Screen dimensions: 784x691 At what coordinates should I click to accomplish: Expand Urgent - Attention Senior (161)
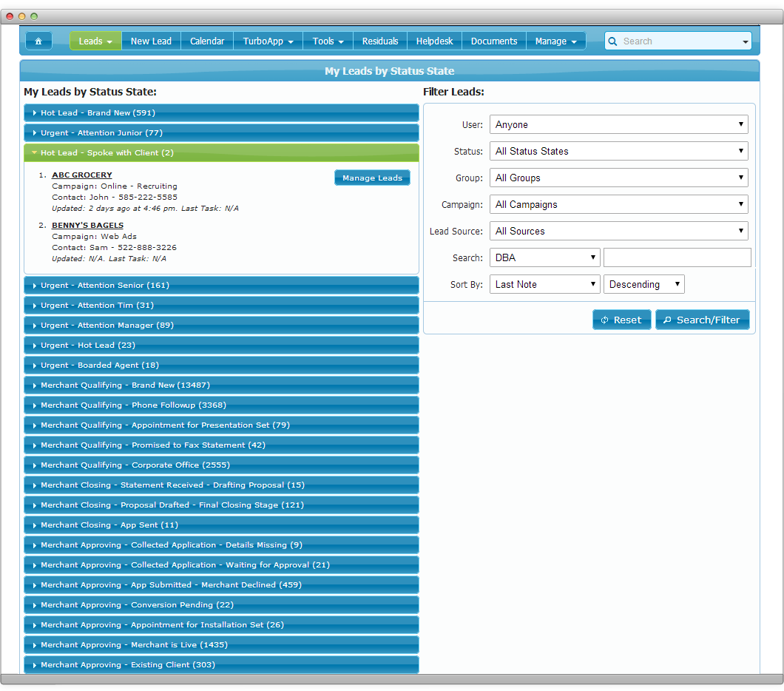(221, 286)
